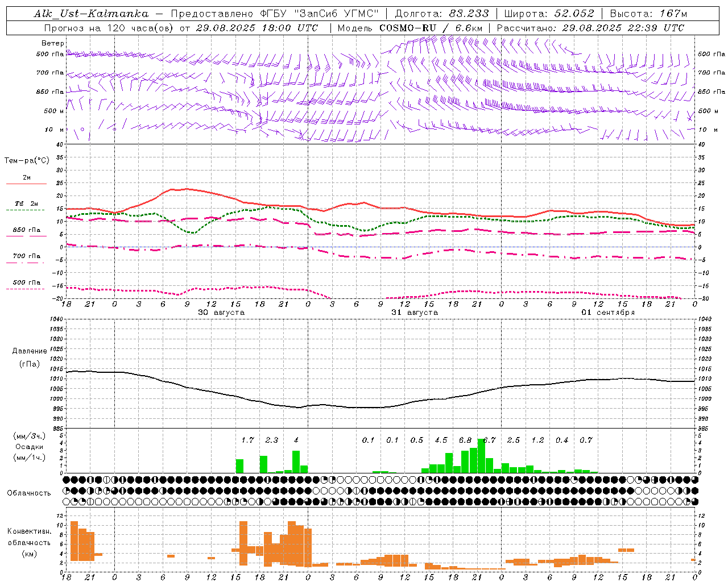Viewport: 728px width, 582px height.
Task: Click the Тем-ра(°C) axis label
Action: click(x=27, y=161)
